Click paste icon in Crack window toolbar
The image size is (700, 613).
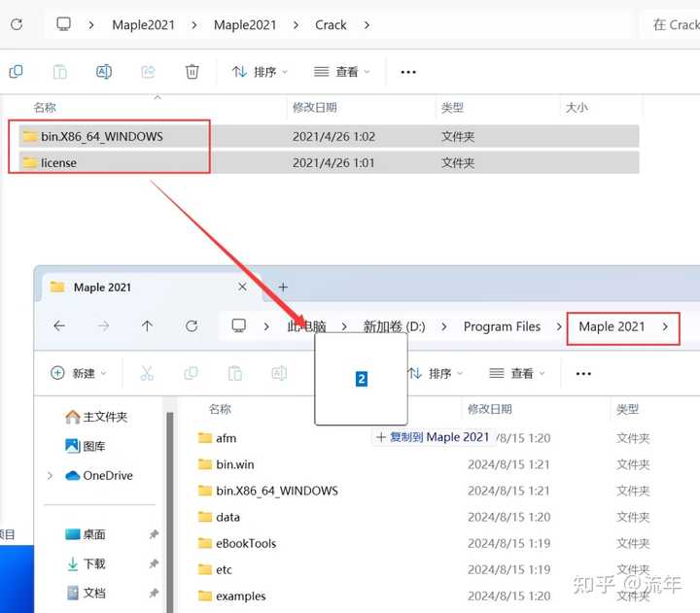pyautogui.click(x=59, y=71)
